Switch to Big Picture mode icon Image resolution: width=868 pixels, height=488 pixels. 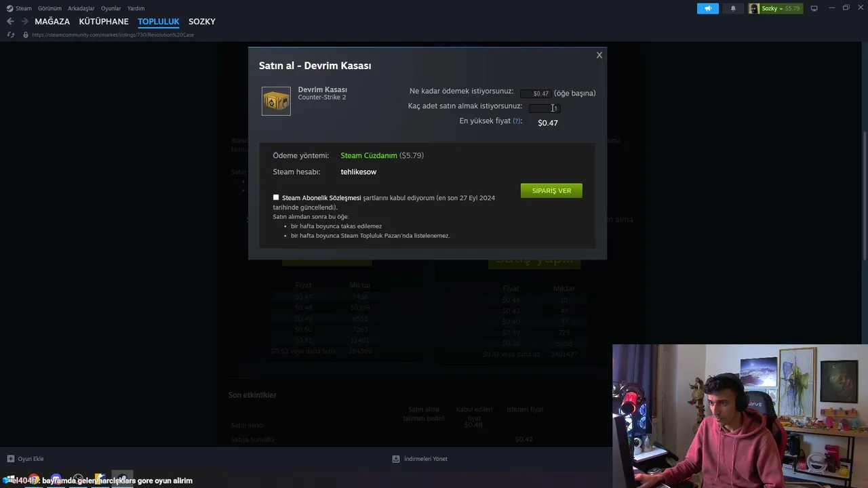point(814,8)
